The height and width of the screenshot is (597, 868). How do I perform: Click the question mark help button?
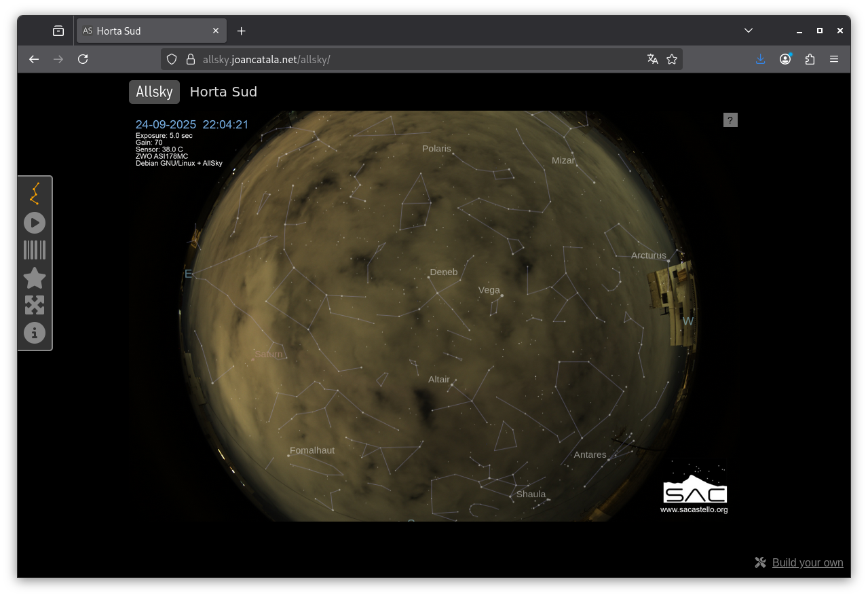click(730, 120)
